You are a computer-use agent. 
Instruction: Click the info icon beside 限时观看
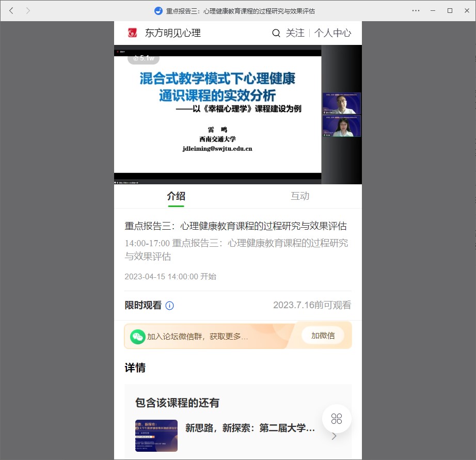click(169, 306)
